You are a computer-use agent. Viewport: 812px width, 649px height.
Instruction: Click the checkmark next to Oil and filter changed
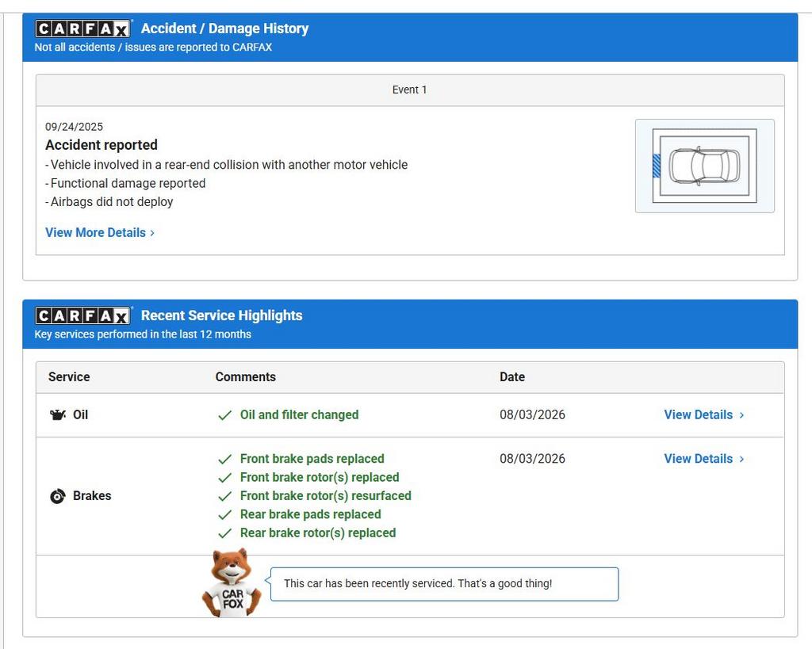(224, 415)
